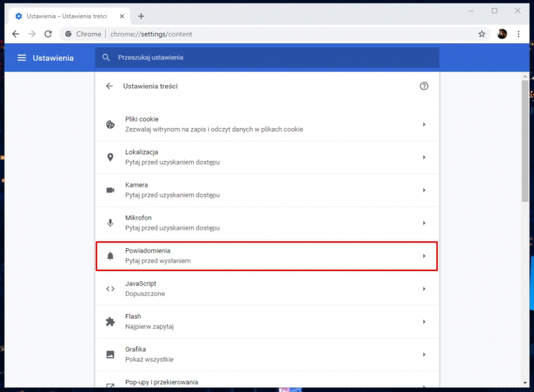
Task: Click the Flash puzzle-piece icon
Action: [110, 321]
